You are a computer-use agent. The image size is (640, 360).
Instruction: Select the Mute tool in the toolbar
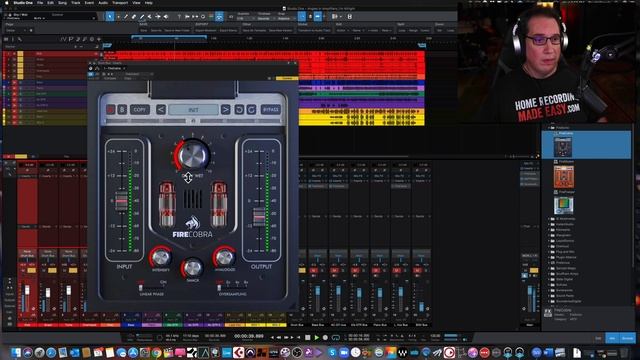click(150, 17)
